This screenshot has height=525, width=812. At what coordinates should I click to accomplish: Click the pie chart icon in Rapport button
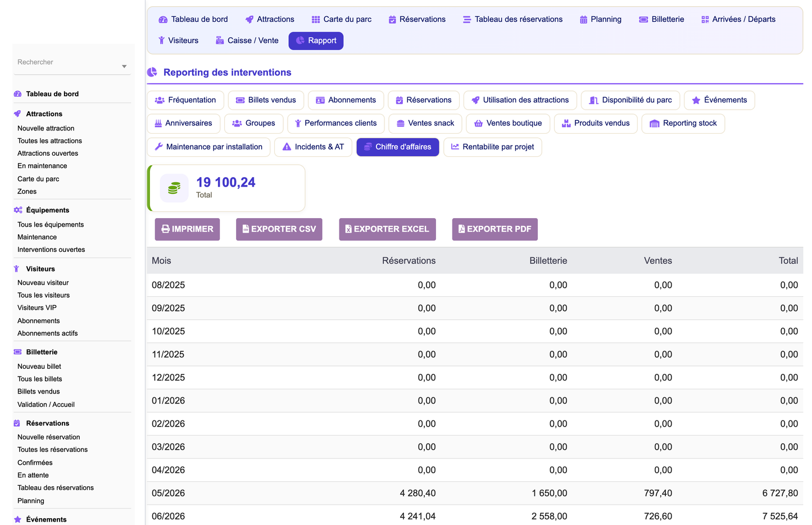(x=300, y=40)
